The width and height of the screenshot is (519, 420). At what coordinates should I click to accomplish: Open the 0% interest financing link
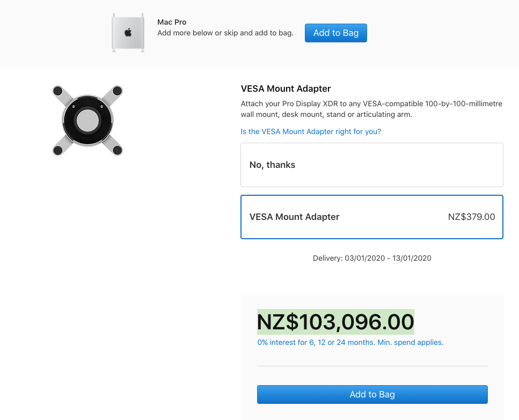pos(350,342)
